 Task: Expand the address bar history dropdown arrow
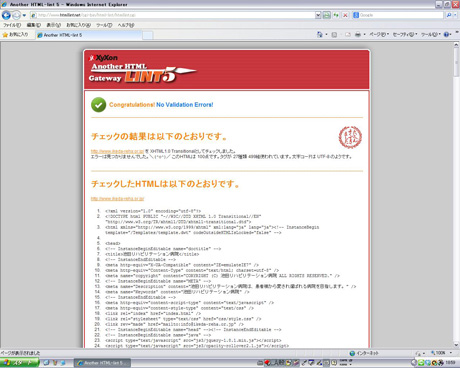pyautogui.click(x=318, y=15)
